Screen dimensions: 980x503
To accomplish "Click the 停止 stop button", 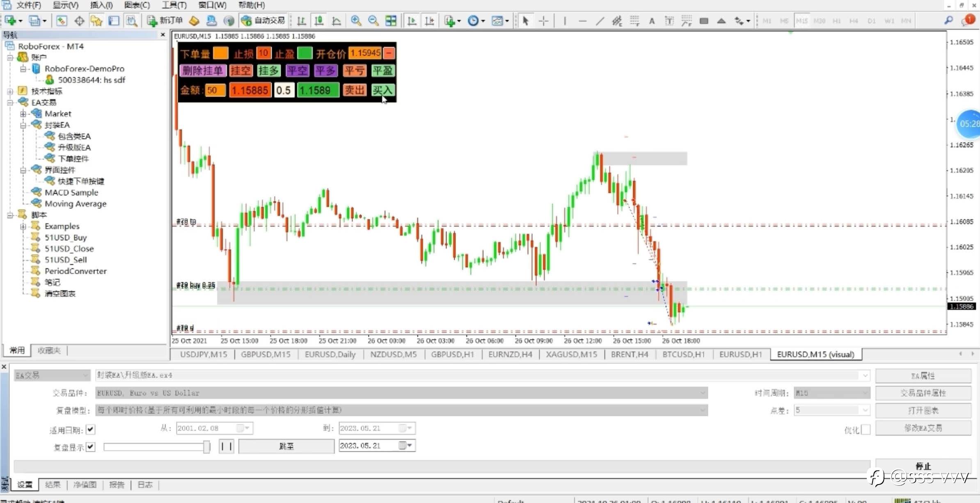I will [x=923, y=466].
